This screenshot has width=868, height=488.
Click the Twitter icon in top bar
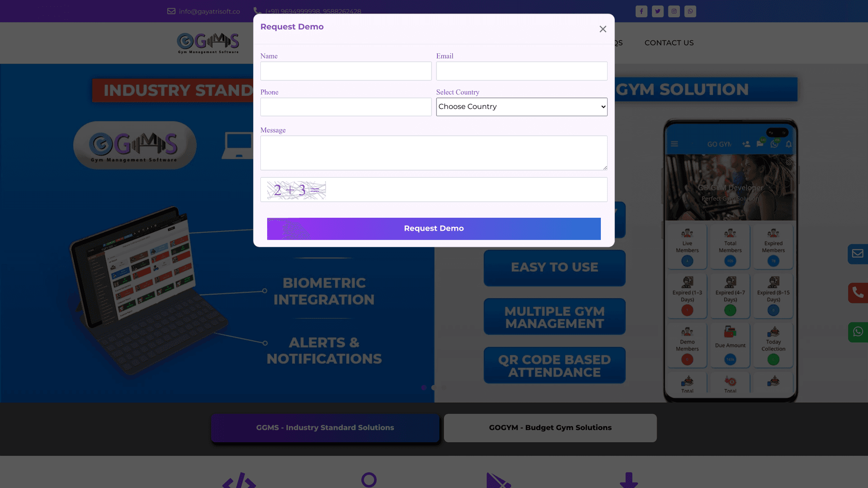pyautogui.click(x=658, y=12)
